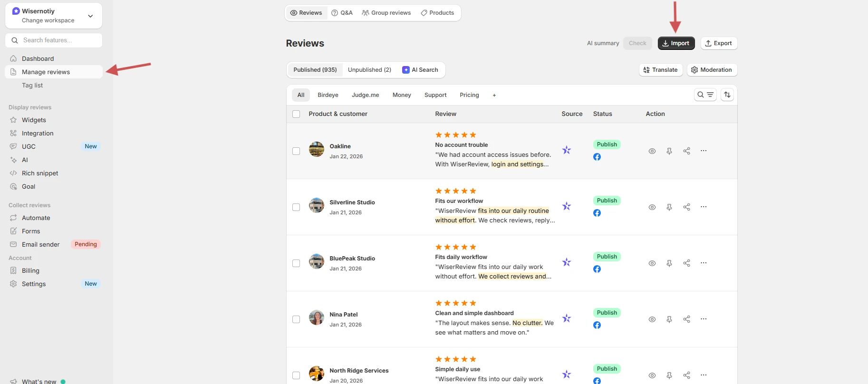Open Tag list in sidebar
868x384 pixels.
tap(32, 85)
